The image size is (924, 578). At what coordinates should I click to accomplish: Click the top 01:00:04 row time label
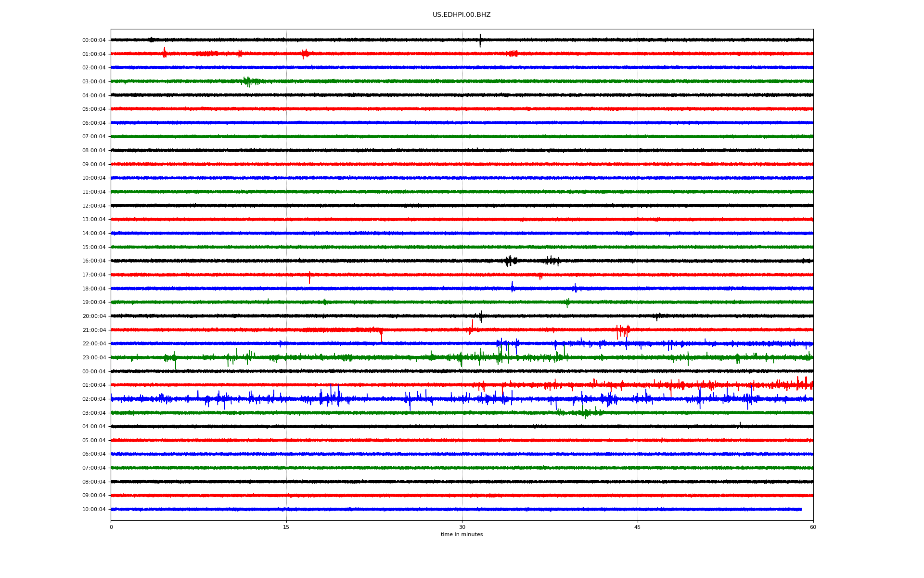click(x=94, y=54)
